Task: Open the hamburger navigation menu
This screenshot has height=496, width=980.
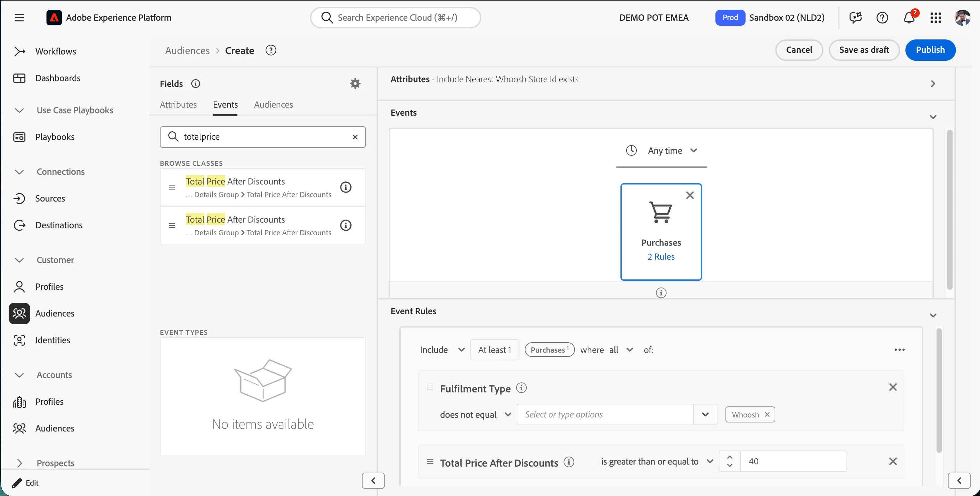Action: click(19, 17)
